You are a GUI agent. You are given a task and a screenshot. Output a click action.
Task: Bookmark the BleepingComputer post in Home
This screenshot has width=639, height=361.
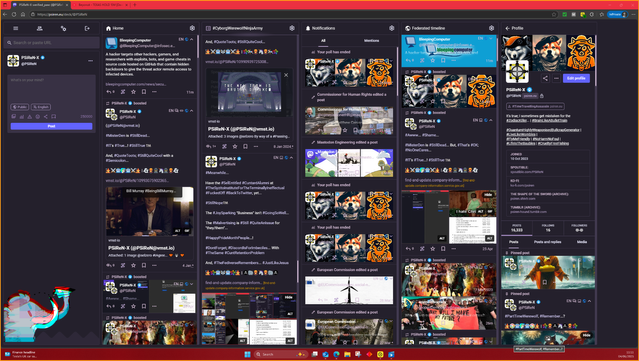(x=144, y=92)
